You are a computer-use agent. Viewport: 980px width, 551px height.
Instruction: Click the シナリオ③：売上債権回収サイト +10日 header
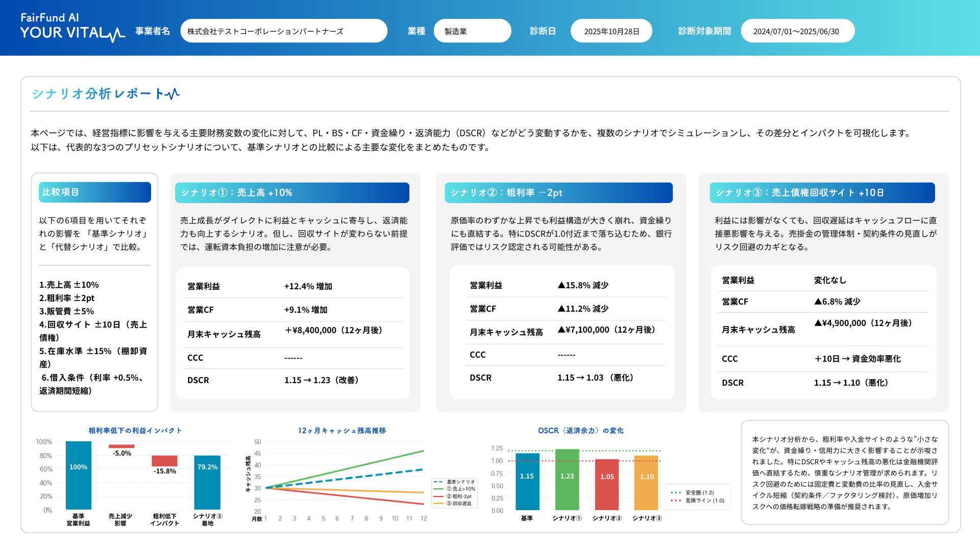(x=822, y=193)
